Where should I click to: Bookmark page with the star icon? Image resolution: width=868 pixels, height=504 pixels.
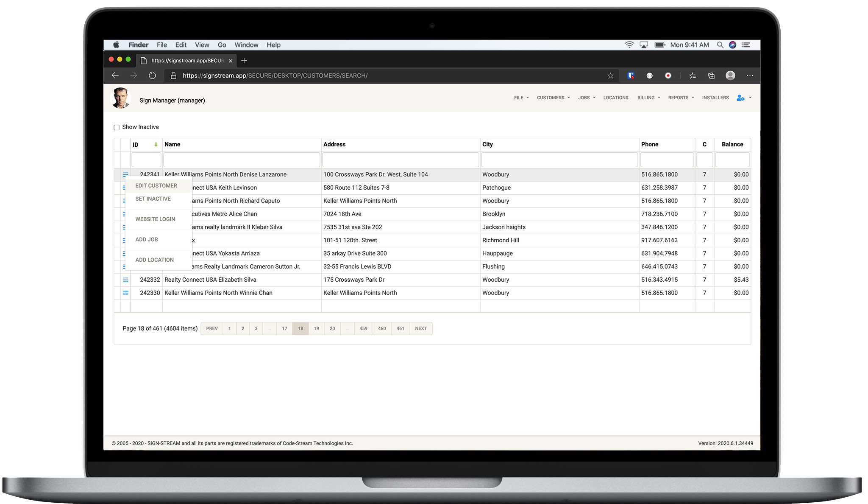pos(610,76)
